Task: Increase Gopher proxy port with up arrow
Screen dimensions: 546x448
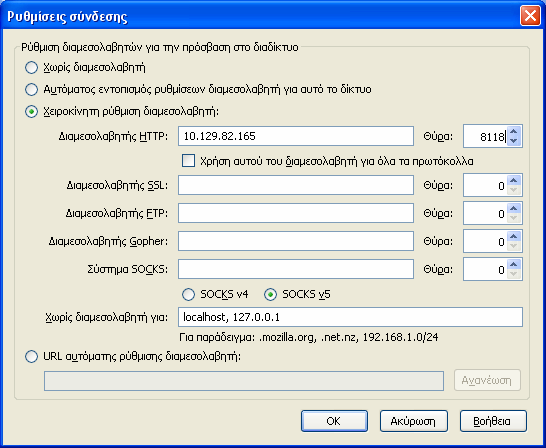Action: (x=514, y=236)
